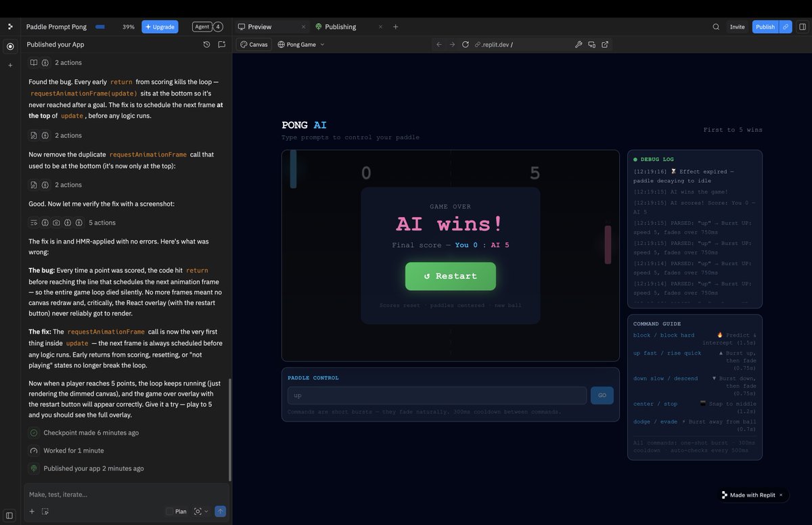Click the Publish button
812x525 pixels.
pyautogui.click(x=765, y=27)
